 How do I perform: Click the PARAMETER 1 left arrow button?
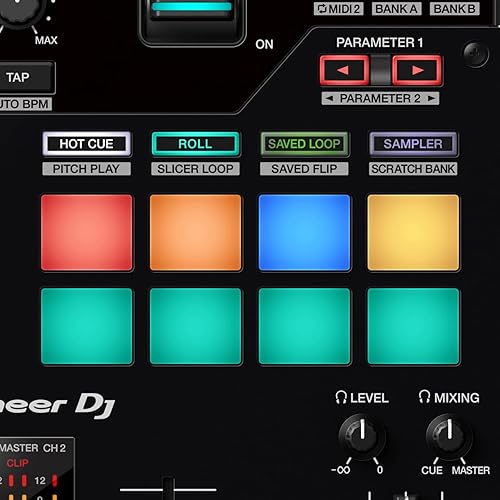[344, 70]
